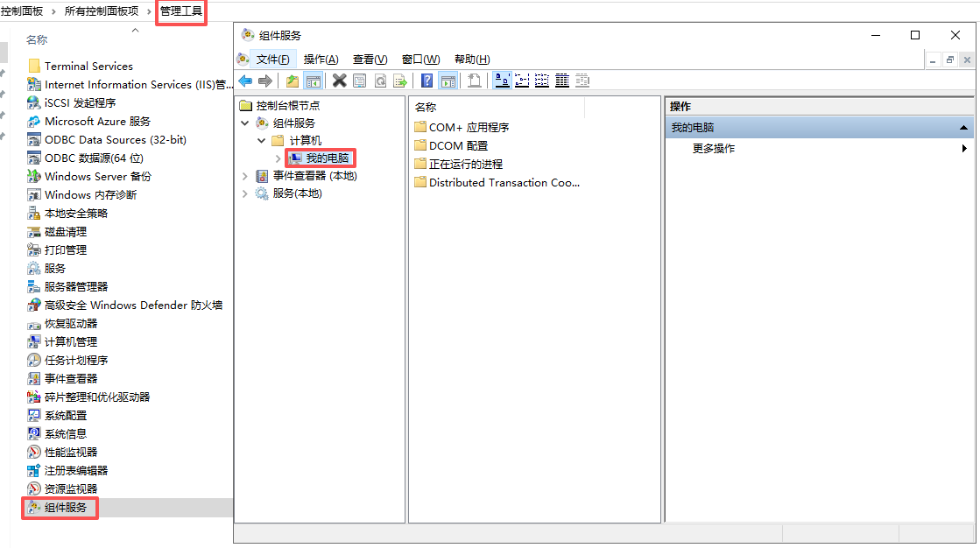The width and height of the screenshot is (980, 548).
Task: Click the Delete (X) toolbar icon
Action: pyautogui.click(x=339, y=81)
